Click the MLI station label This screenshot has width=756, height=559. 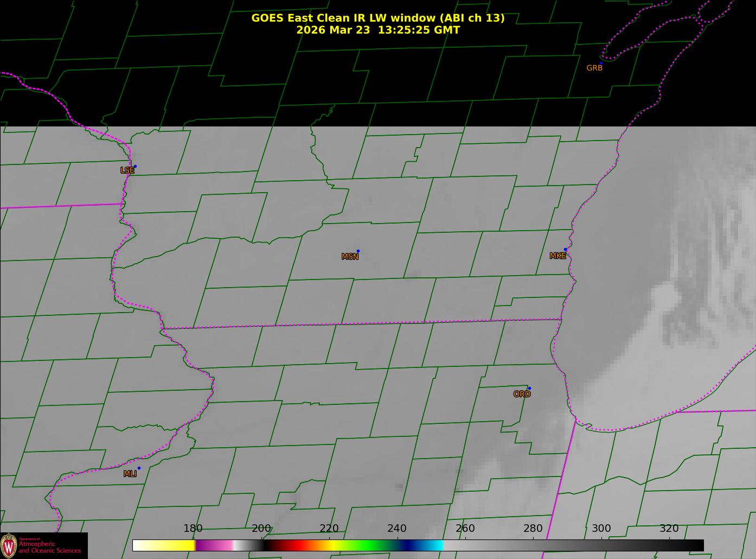click(x=130, y=474)
